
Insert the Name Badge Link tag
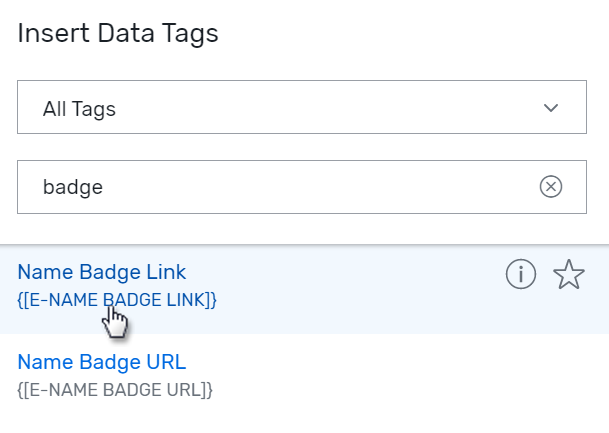pyautogui.click(x=102, y=272)
